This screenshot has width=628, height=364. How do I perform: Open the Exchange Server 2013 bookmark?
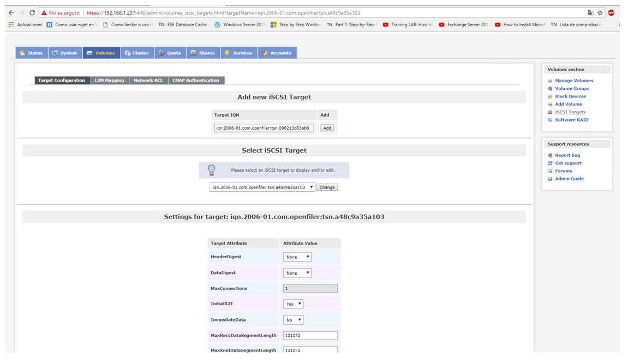[x=464, y=25]
